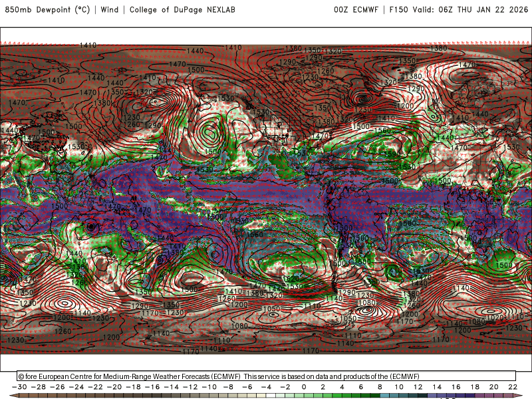Screen dimensions: 532x399
Task: Click the ECMWF copyright notice text
Action: coord(219,376)
